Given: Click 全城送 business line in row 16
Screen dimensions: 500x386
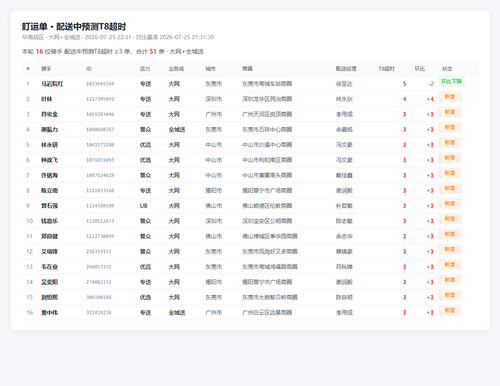Looking at the screenshot, I should coord(177,313).
